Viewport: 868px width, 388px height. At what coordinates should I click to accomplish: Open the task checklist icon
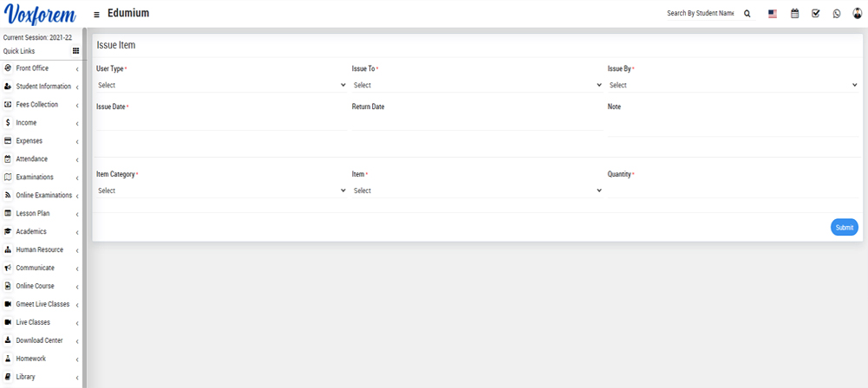click(816, 14)
